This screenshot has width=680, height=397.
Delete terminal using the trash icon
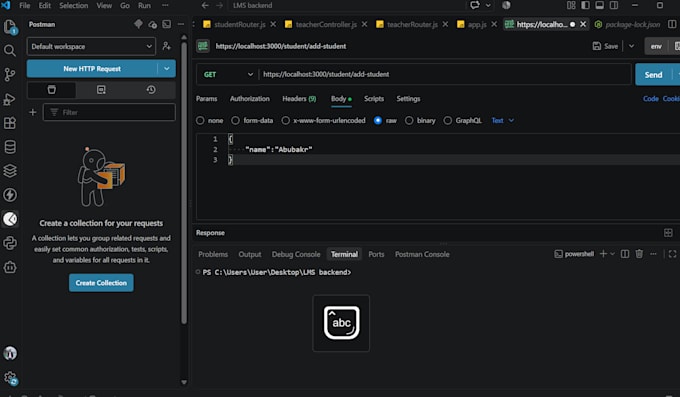639,254
